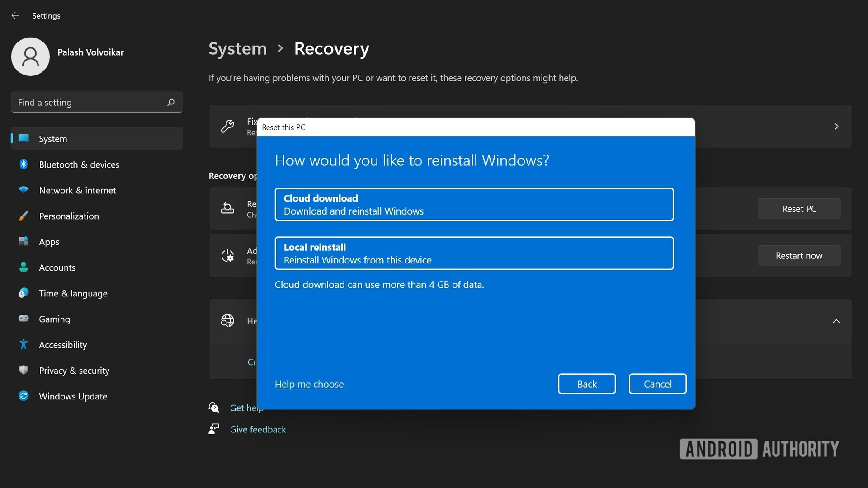Expand the Help section chevron

(x=836, y=321)
